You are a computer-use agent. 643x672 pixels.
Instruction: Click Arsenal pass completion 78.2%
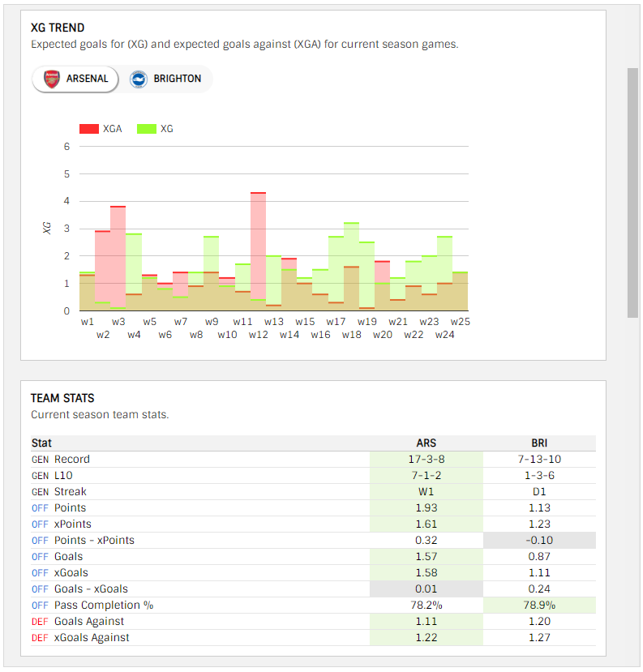[x=426, y=606]
